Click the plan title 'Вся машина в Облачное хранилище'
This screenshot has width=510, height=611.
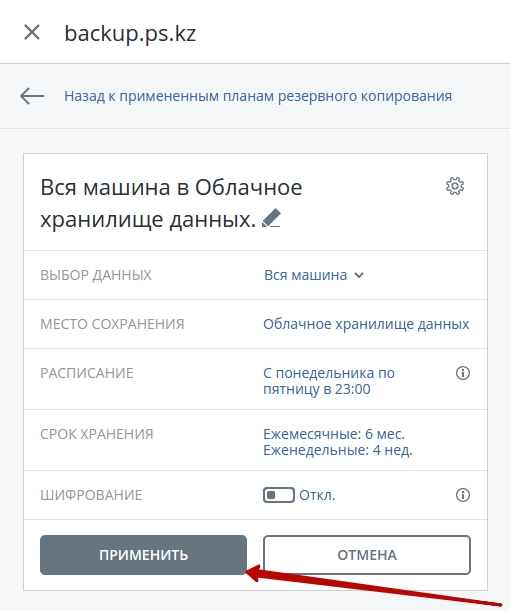click(x=171, y=203)
